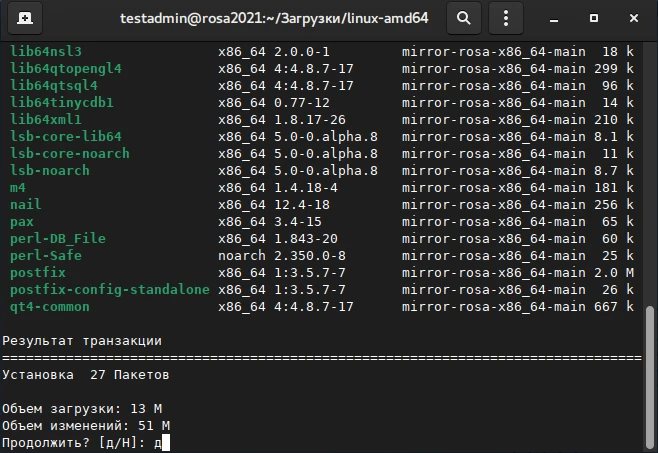Image resolution: width=658 pixels, height=453 pixels.
Task: Click package name lib64xml1
Action: point(46,120)
